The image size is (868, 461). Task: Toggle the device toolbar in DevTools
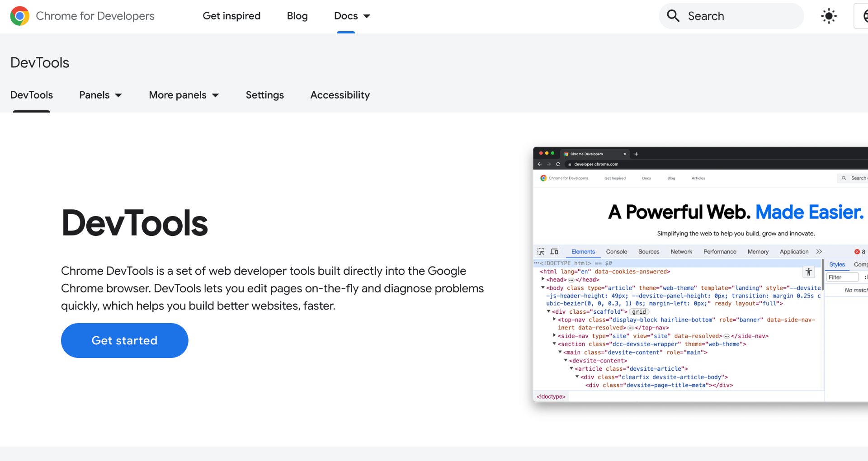coord(554,251)
